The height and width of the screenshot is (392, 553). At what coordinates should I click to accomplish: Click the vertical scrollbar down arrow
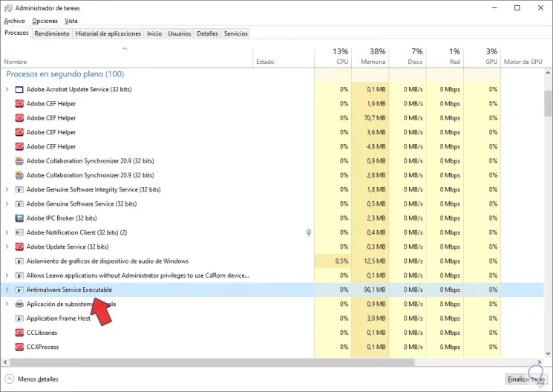click(548, 353)
